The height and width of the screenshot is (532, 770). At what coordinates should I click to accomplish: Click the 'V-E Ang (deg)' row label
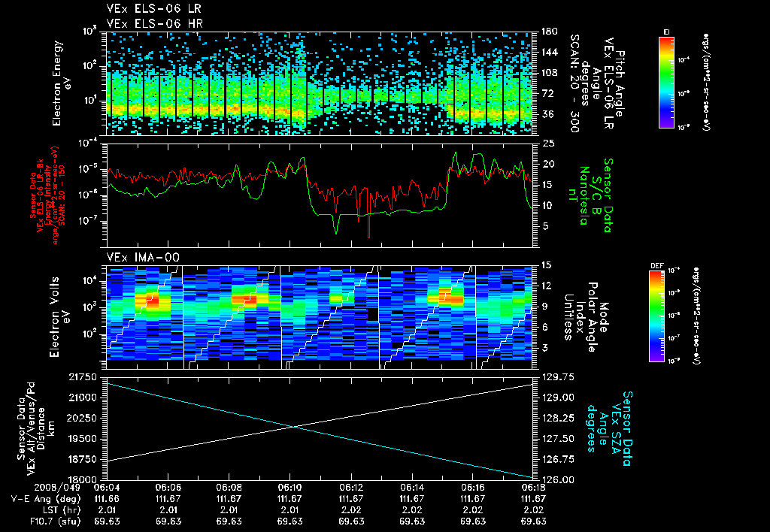(46, 499)
